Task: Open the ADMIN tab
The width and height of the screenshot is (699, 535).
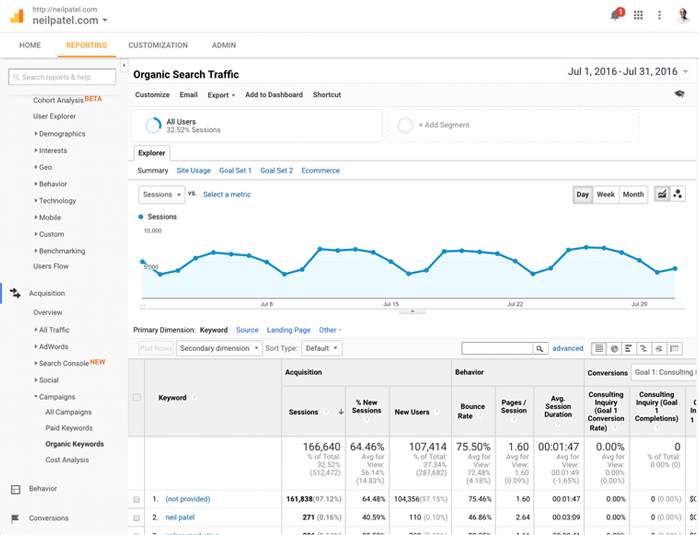Action: pos(224,45)
